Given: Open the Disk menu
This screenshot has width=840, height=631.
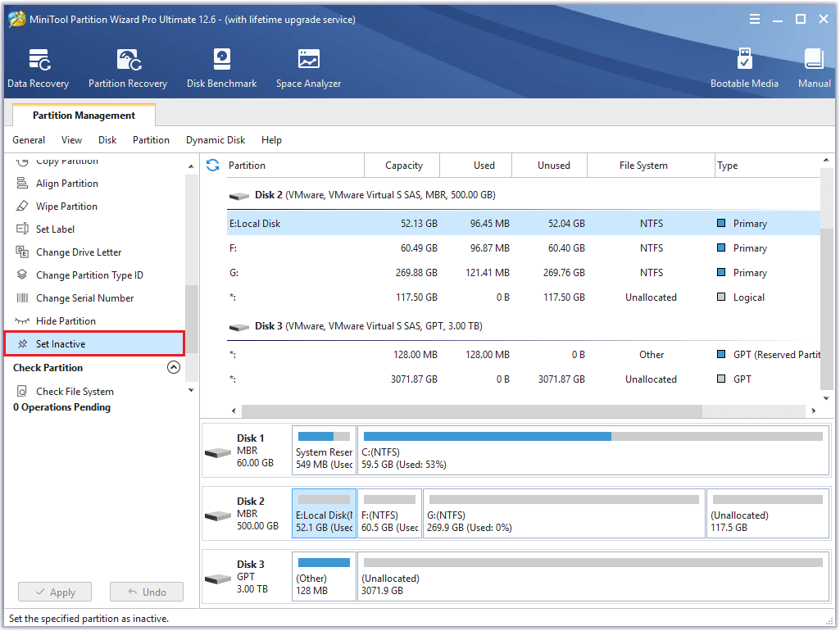Looking at the screenshot, I should point(107,140).
